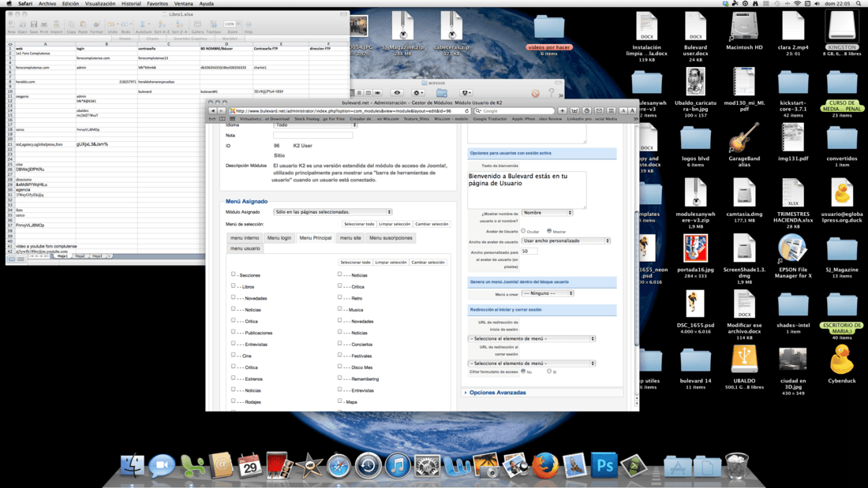
Task: Click the New icon in Excel toolbar
Action: (x=11, y=25)
